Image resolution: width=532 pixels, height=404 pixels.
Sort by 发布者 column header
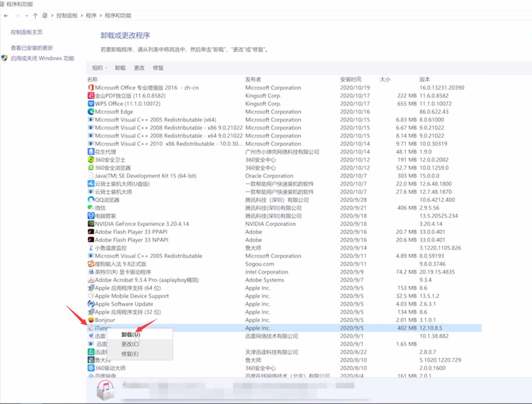coord(253,79)
